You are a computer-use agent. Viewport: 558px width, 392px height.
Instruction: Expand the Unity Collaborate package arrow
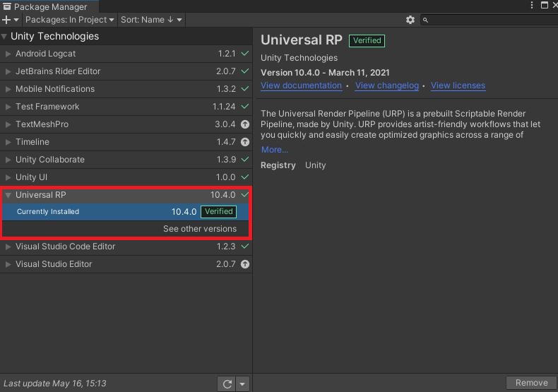click(x=8, y=160)
